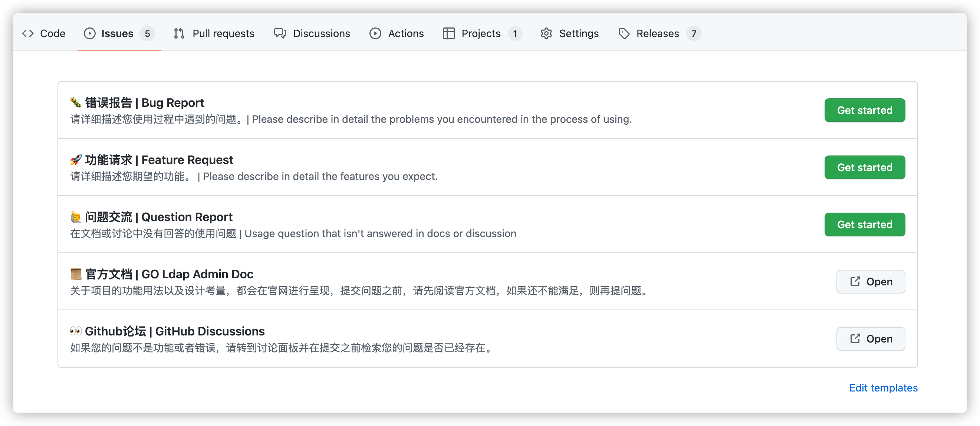
Task: Select the '错误报告 | Bug Report' title
Action: coord(145,103)
